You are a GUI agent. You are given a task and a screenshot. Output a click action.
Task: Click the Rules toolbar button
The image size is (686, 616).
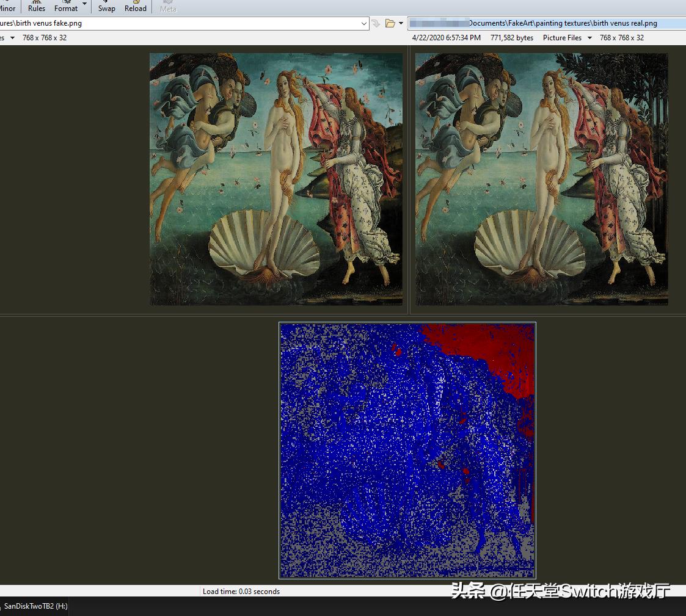coord(36,7)
